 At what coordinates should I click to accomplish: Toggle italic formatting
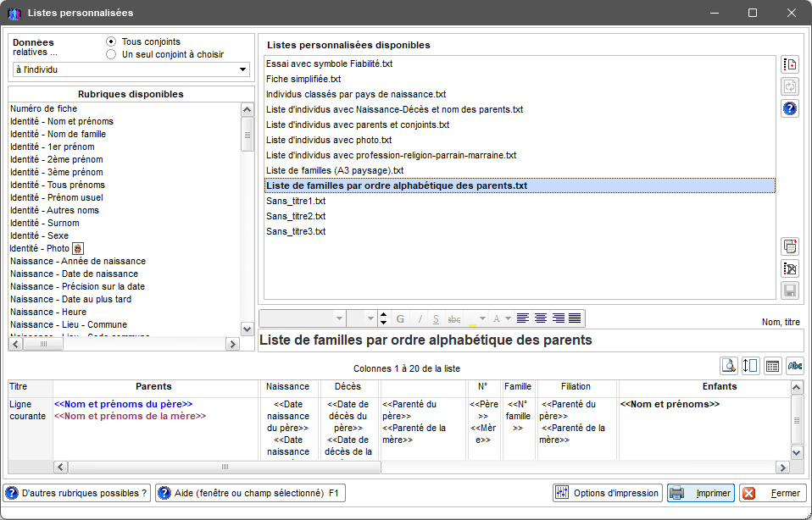pos(420,318)
